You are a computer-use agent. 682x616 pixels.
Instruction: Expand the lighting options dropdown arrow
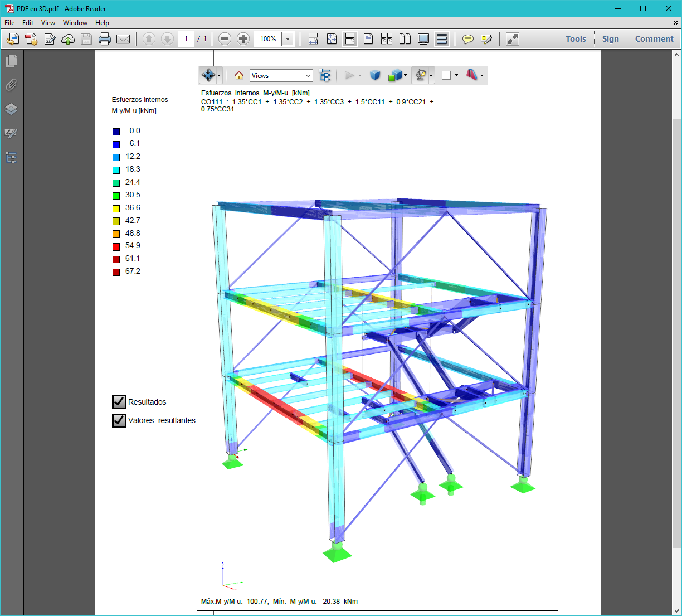[431, 75]
